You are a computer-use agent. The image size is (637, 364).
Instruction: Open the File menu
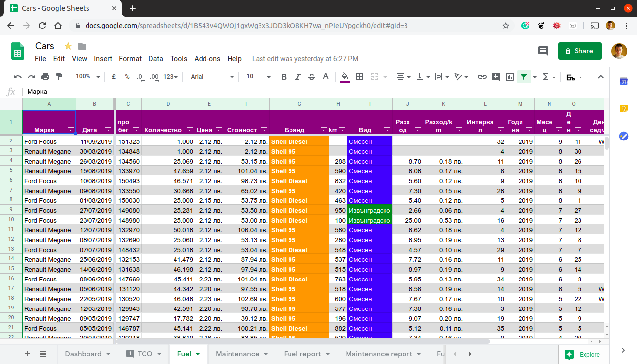click(x=40, y=59)
